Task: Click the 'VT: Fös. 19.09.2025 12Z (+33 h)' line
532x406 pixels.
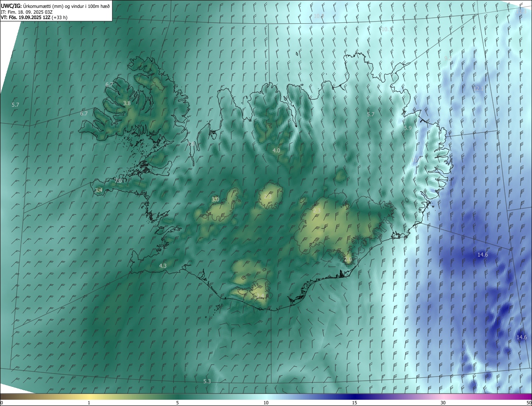Action: [34, 17]
